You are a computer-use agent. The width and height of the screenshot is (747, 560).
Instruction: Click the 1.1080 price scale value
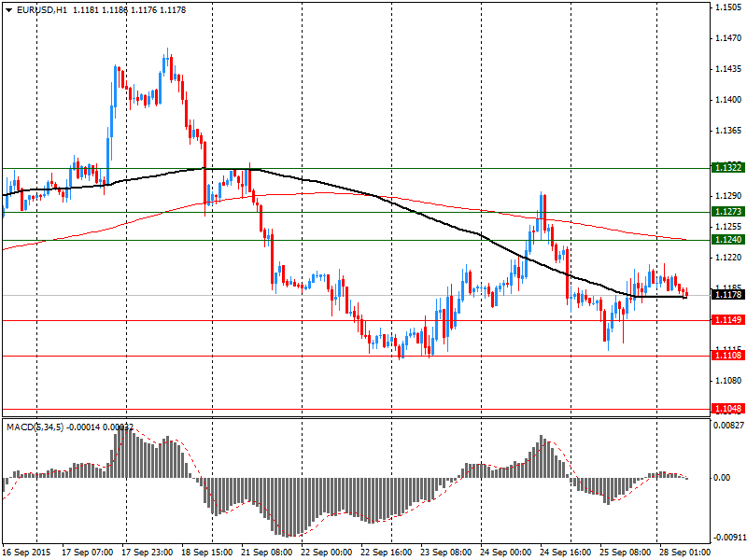[728, 381]
